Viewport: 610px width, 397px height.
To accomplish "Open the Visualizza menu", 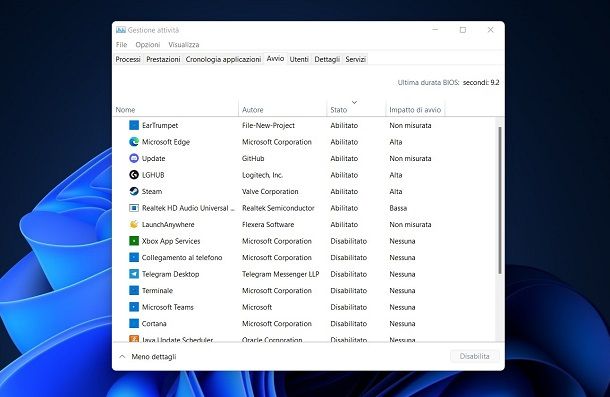I will [184, 45].
